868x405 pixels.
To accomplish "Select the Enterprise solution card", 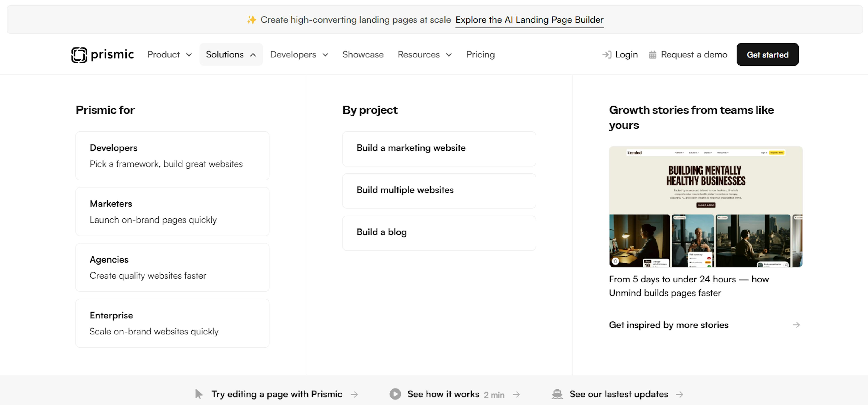I will pyautogui.click(x=172, y=323).
